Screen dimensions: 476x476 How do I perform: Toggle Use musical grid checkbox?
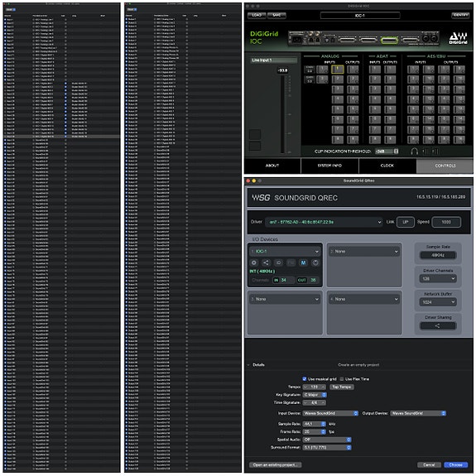pos(304,378)
